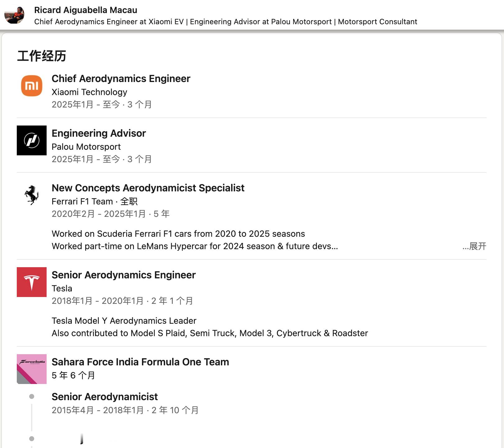504x448 pixels.
Task: Click the 工作经历 section heading
Action: 41,56
